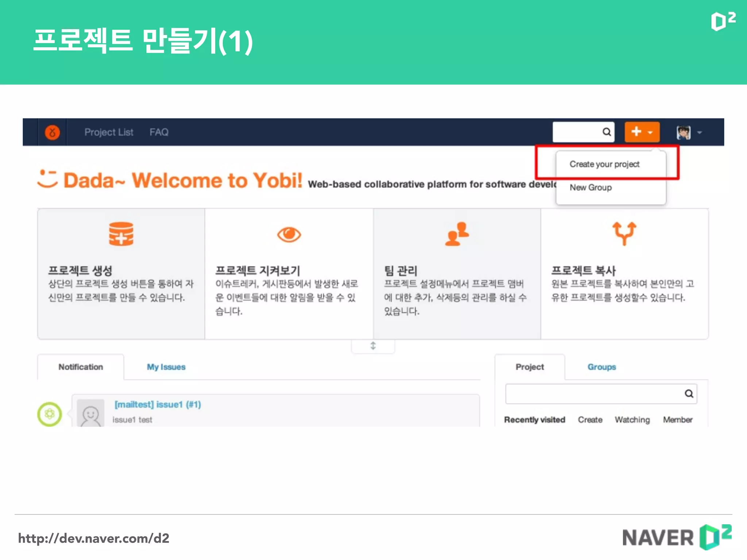Open the Project List menu
Screen dimensions: 747x560
[109, 132]
